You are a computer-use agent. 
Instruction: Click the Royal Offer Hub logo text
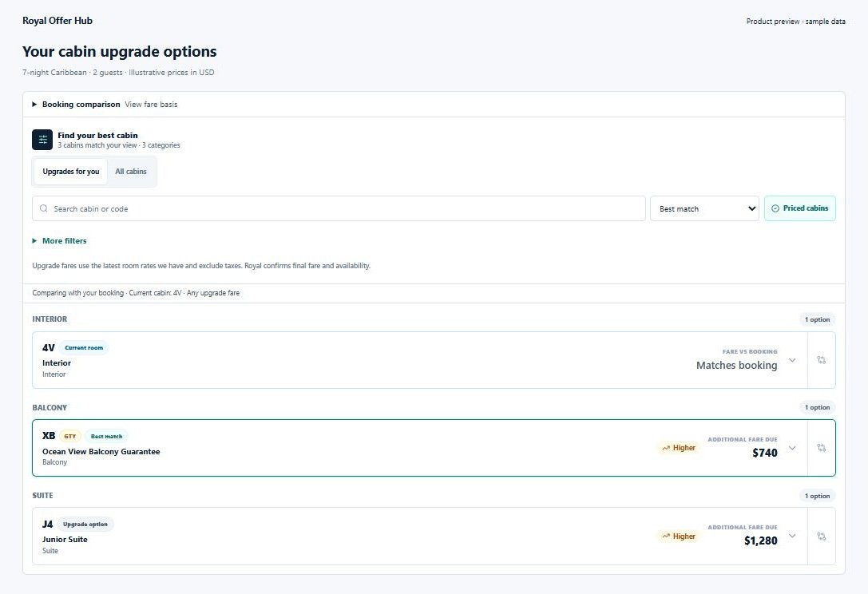point(57,21)
